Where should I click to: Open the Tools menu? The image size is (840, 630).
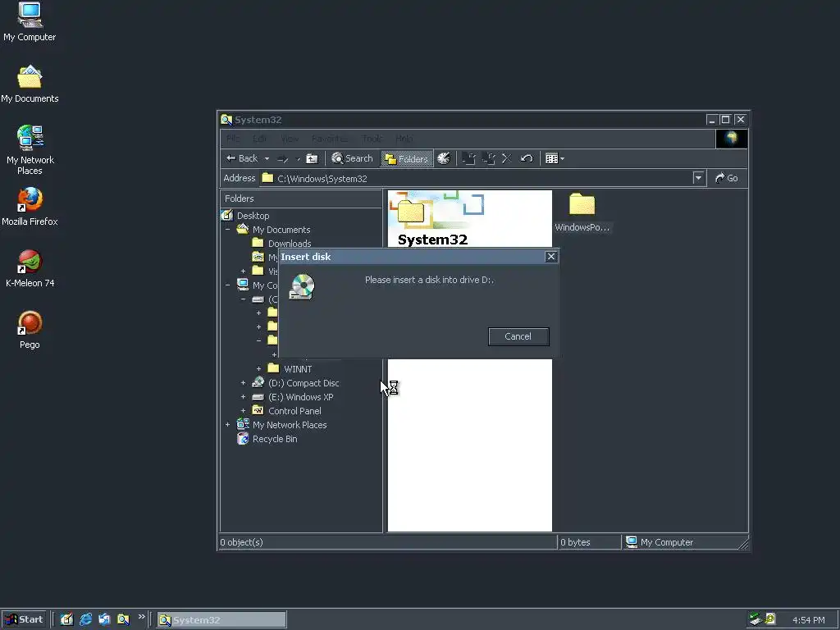(x=372, y=139)
